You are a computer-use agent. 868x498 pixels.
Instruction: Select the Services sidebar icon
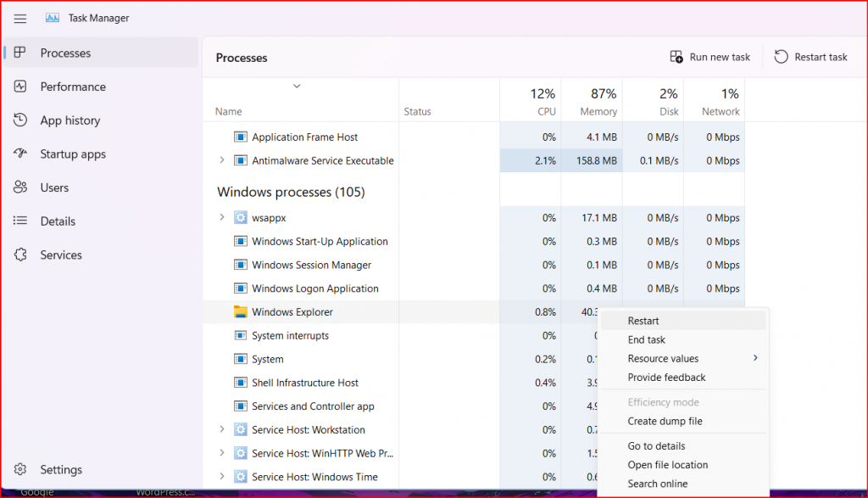tap(20, 255)
